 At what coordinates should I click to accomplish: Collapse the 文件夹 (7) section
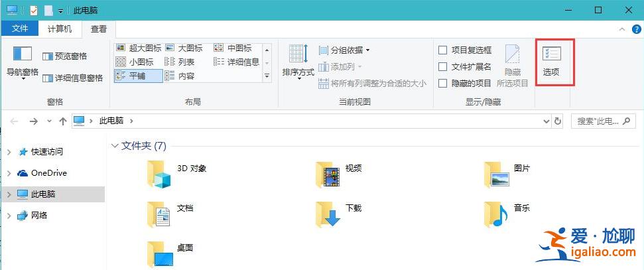click(x=115, y=145)
